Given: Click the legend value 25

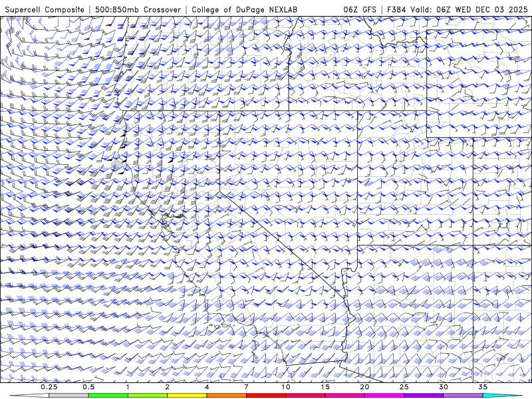Looking at the screenshot, I should click(x=404, y=387).
